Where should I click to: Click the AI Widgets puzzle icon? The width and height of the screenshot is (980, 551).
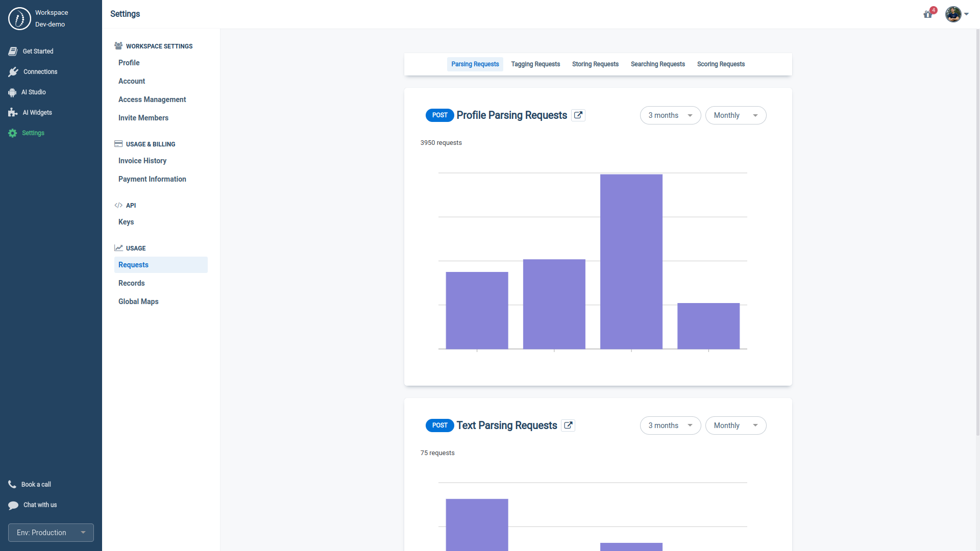point(13,112)
